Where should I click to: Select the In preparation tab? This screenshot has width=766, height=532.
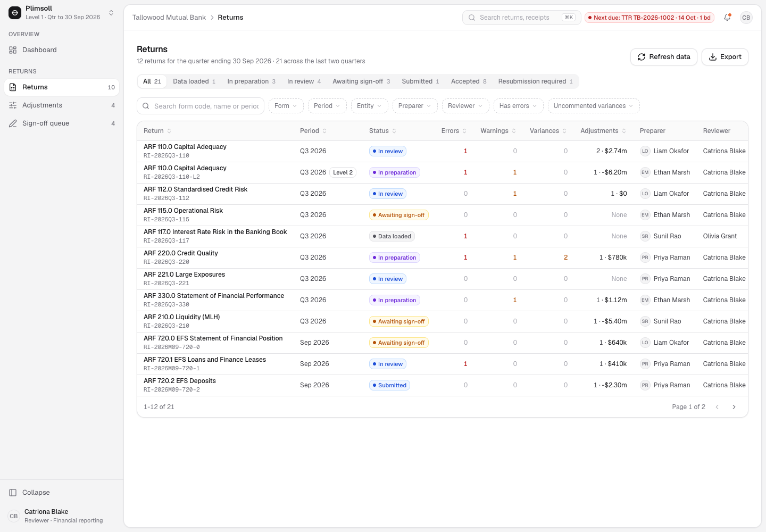pyautogui.click(x=251, y=81)
